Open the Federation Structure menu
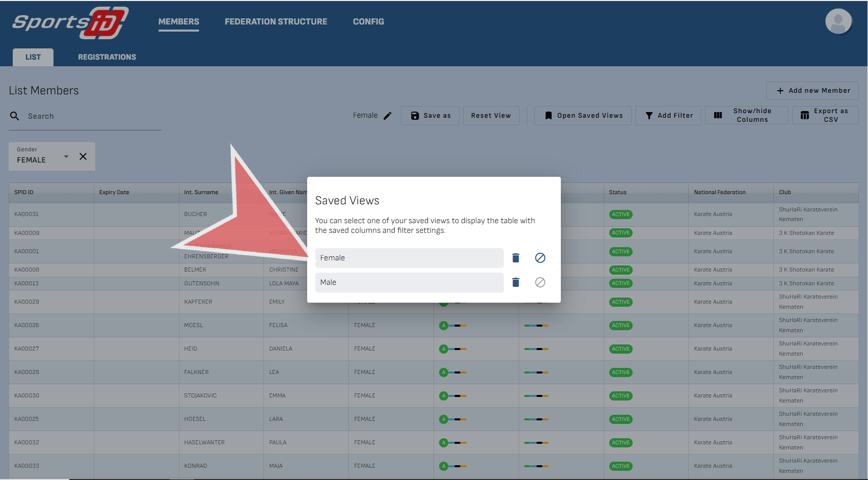This screenshot has width=868, height=480. click(276, 21)
